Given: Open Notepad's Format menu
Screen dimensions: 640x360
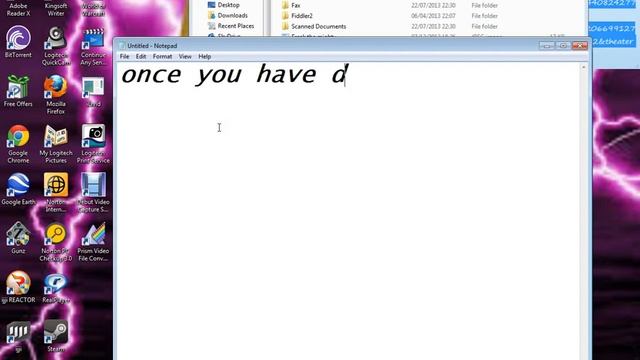Looking at the screenshot, I should click(x=162, y=56).
